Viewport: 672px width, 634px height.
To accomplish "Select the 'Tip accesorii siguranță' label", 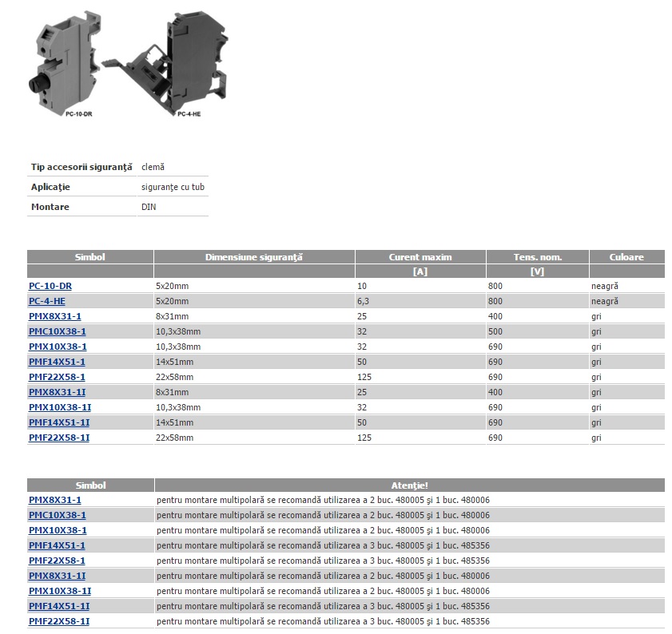I will 82,167.
